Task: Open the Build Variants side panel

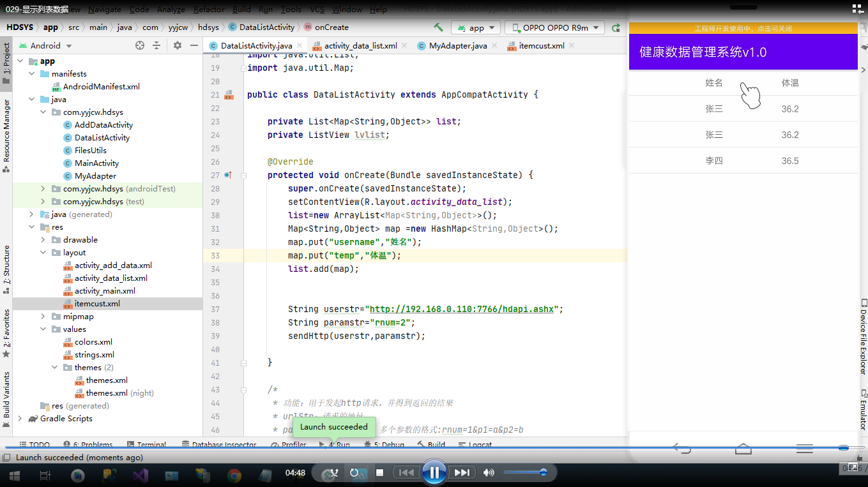Action: 6,399
